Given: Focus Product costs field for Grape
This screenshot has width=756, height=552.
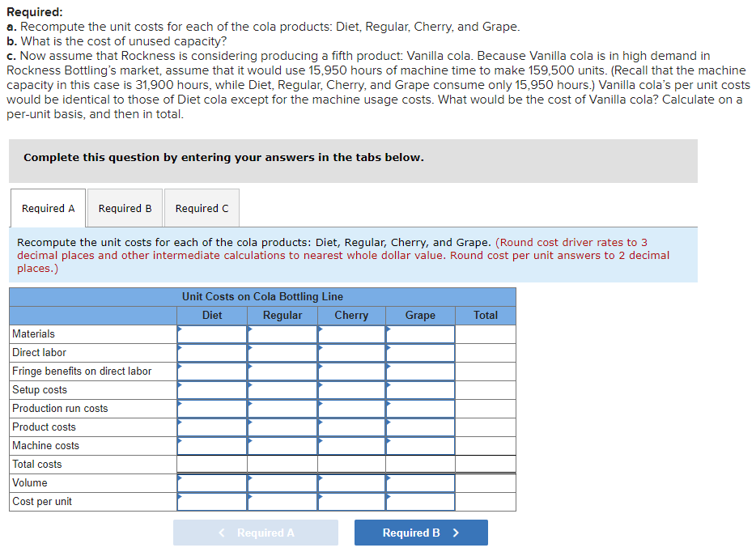Looking at the screenshot, I should 420,427.
